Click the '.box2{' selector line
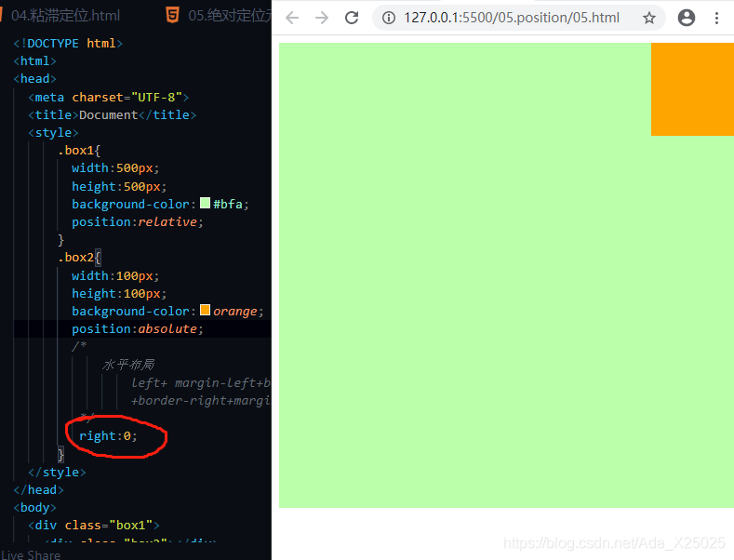This screenshot has height=560, width=734. tap(79, 258)
